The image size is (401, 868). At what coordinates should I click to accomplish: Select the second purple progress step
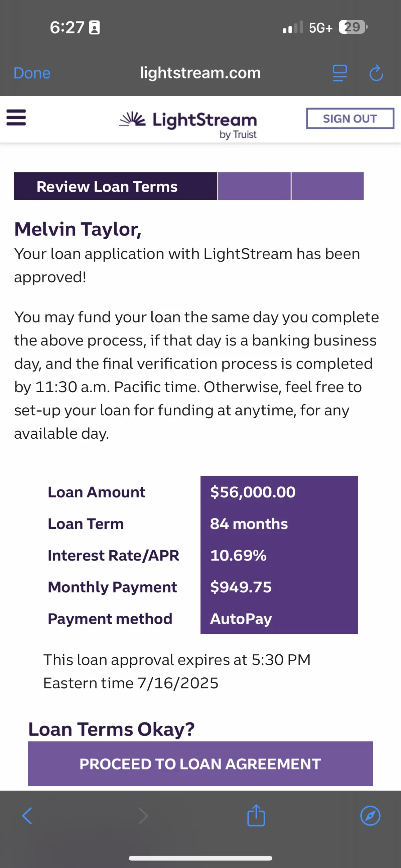(x=254, y=186)
